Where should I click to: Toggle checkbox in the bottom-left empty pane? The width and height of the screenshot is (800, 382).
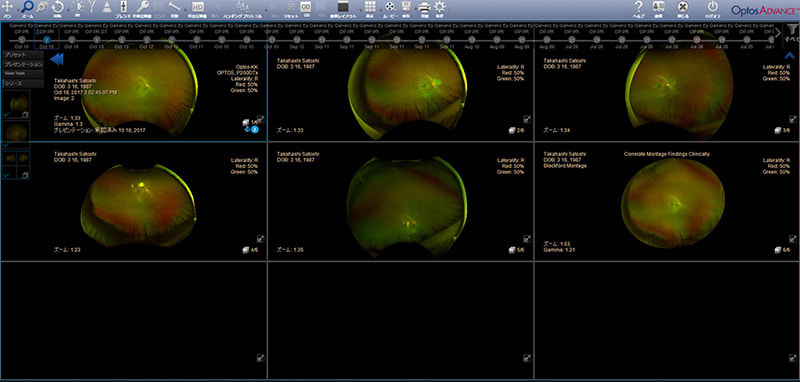(260, 359)
